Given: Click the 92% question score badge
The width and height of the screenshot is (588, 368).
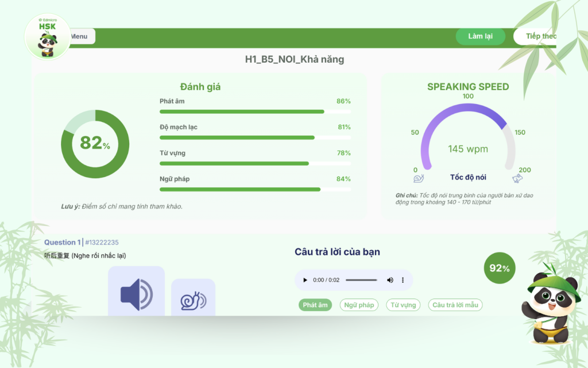Looking at the screenshot, I should (x=500, y=268).
